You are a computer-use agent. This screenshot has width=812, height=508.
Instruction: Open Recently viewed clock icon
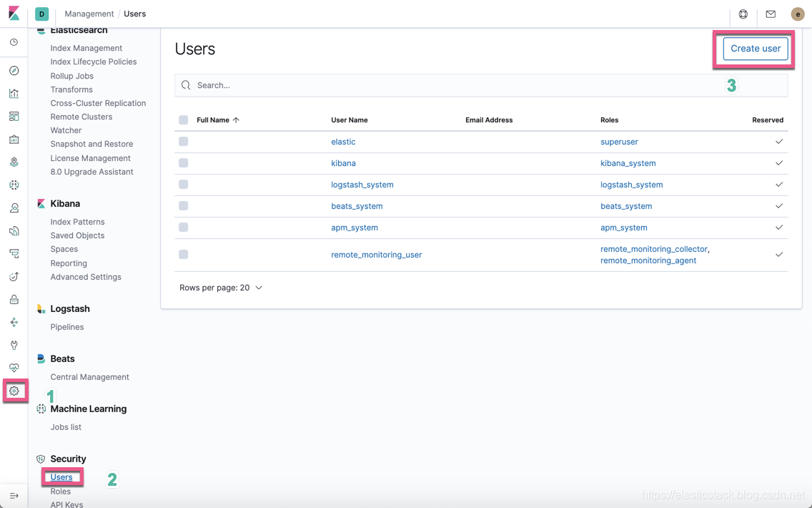14,42
